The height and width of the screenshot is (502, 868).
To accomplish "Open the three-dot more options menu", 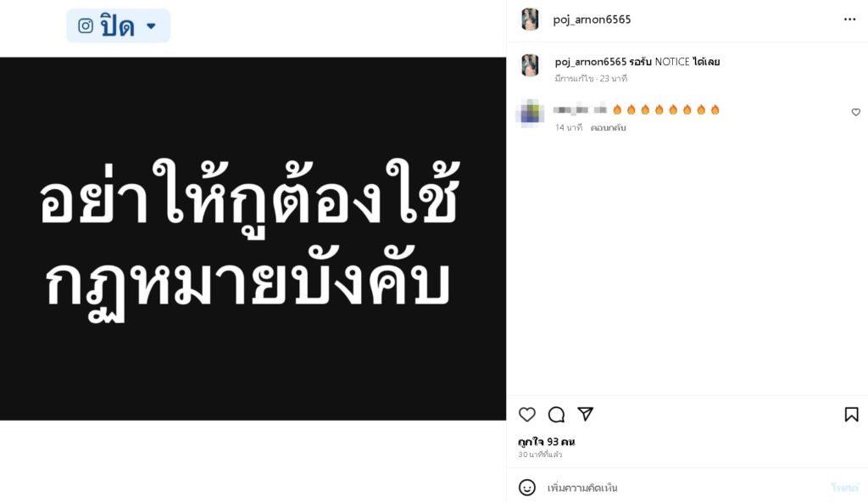I will coord(849,20).
